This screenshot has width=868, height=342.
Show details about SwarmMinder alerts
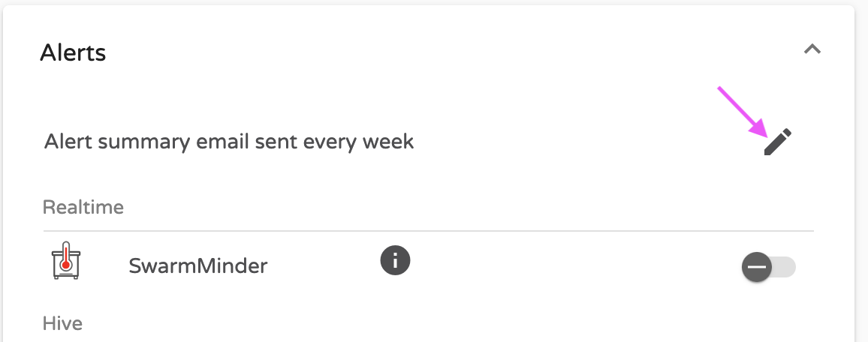pos(395,260)
